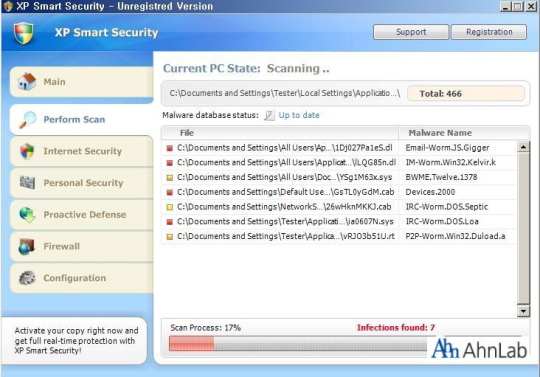540x377 pixels.
Task: Click the XP Smart Security shield logo
Action: click(24, 33)
